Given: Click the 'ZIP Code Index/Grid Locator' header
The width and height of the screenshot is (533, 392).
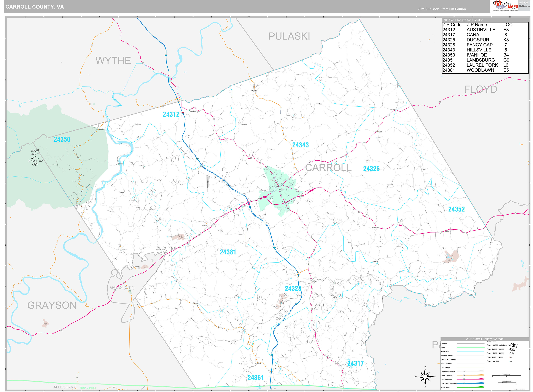Looking at the screenshot, I should (x=463, y=20).
